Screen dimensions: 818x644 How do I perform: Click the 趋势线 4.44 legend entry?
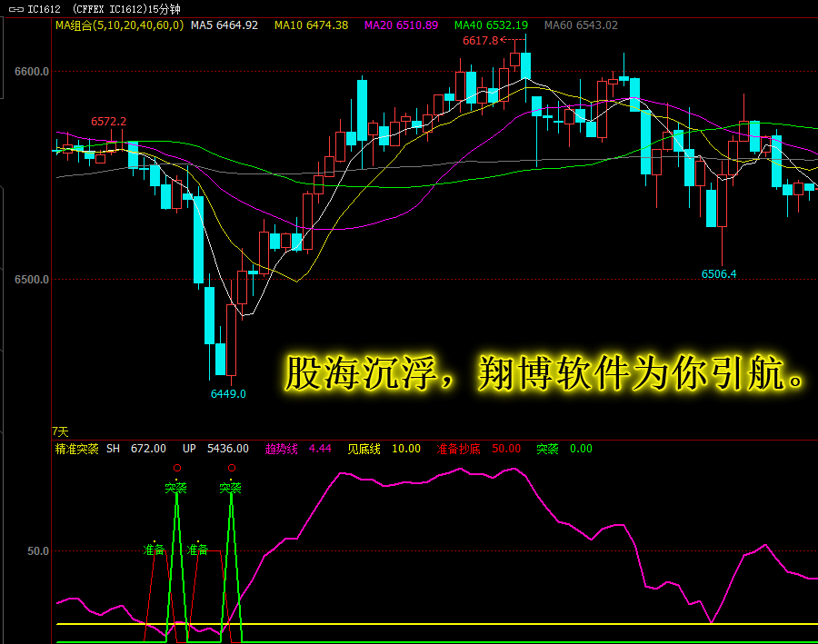click(298, 449)
